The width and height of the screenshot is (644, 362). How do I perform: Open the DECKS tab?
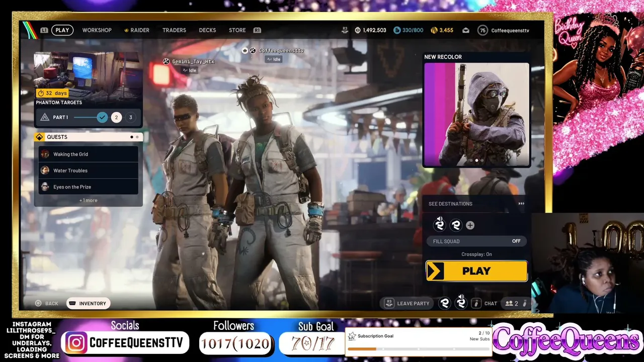click(207, 30)
